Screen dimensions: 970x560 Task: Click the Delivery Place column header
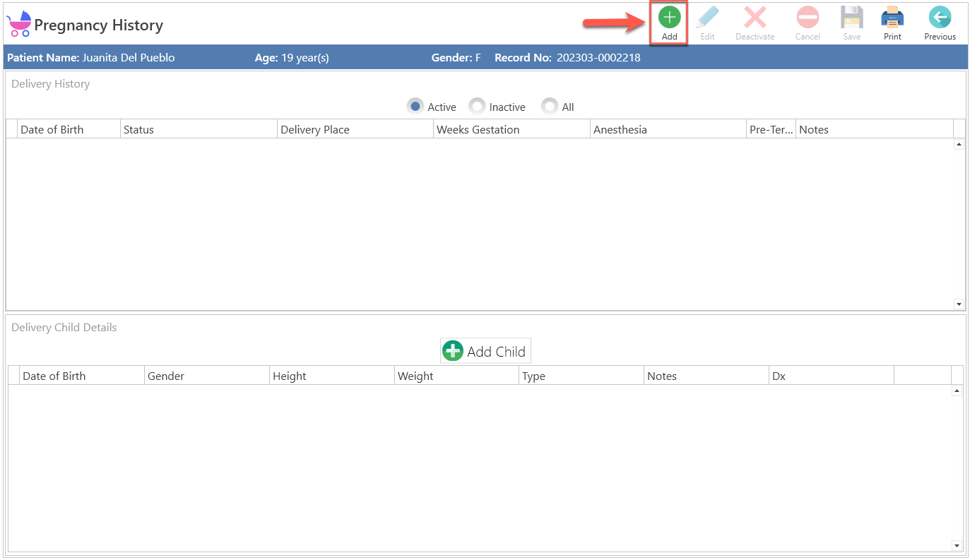[355, 129]
